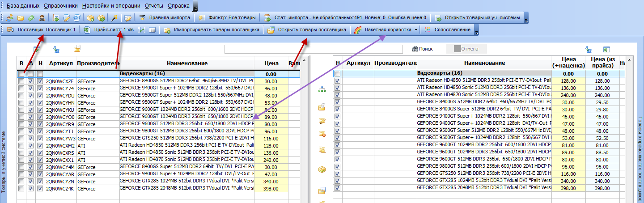Click the yellow folder icon in top toolbar
This screenshot has width=644, height=203.
coord(21,18)
